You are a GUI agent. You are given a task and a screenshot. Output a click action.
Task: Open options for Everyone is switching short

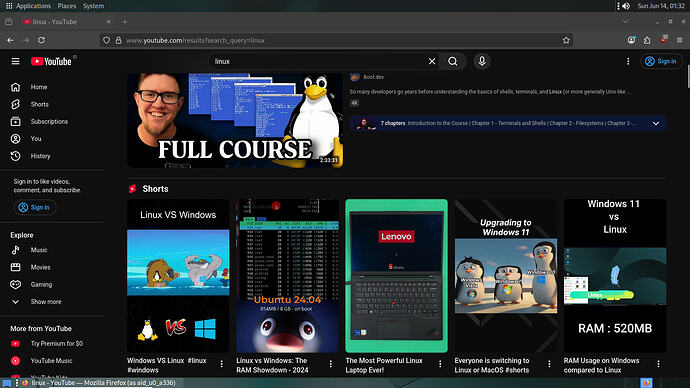click(x=549, y=364)
